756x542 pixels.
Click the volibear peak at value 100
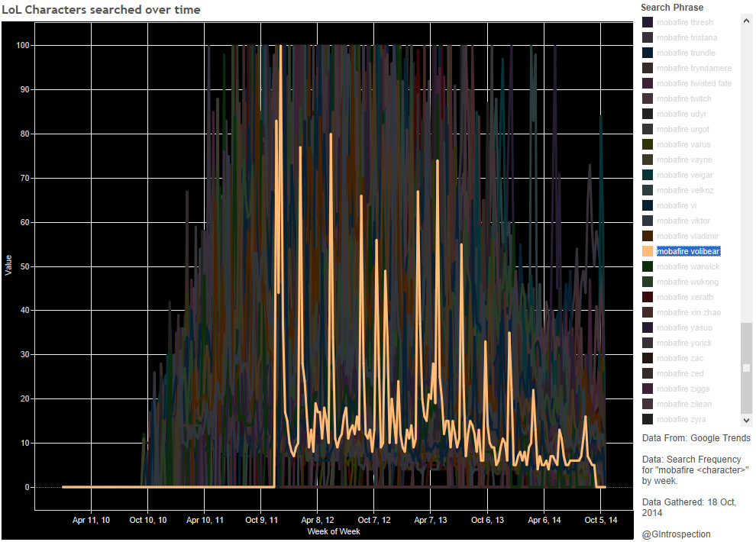point(281,47)
